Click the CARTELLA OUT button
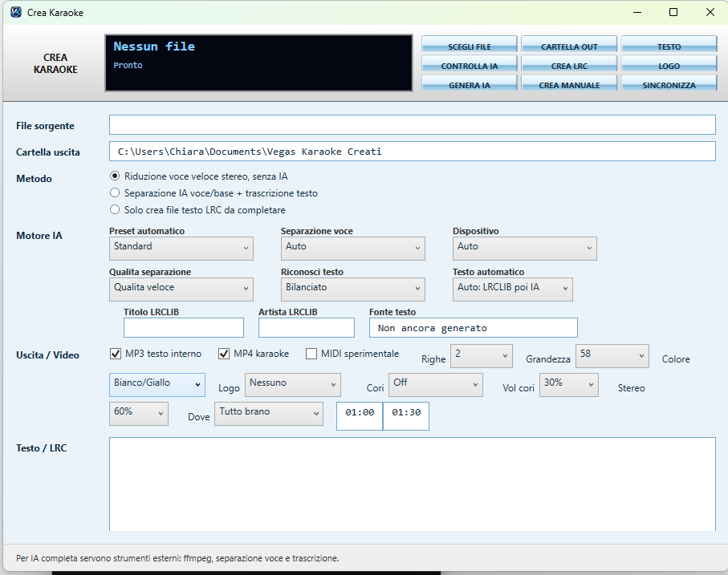 point(569,44)
